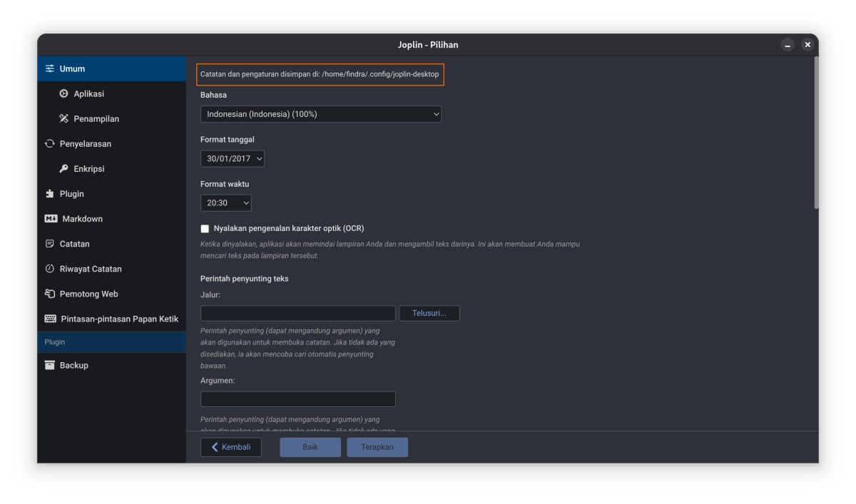Screen dimensions: 856x504
Task: Click the Riwayat Catatan clock icon
Action: [49, 269]
